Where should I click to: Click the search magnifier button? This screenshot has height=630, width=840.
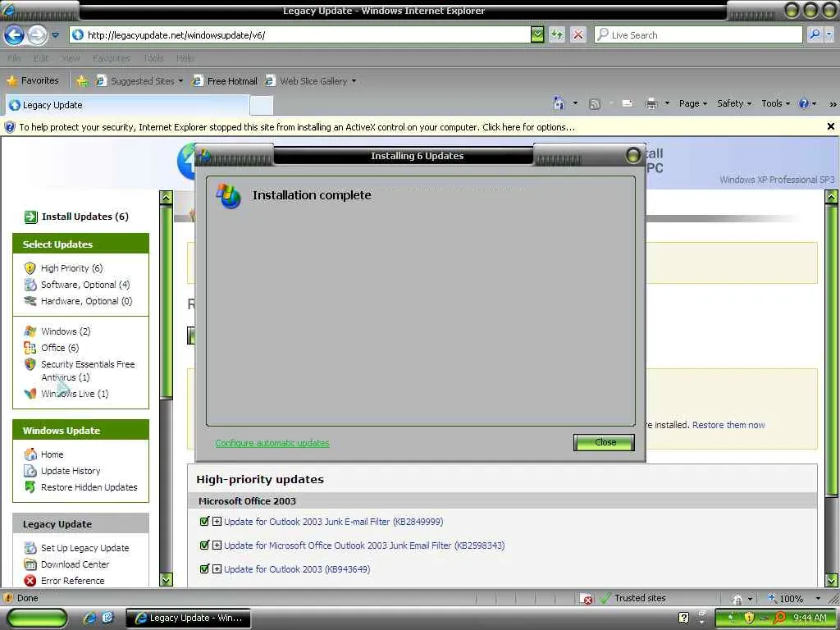tap(815, 34)
